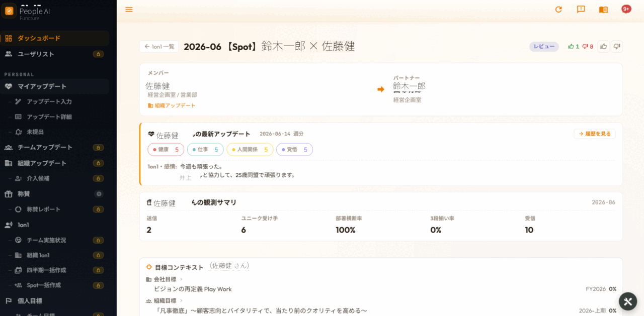Viewport: 644px width, 316px height.
Task: Click lock badge next to 組織アップデート
Action: tap(99, 163)
